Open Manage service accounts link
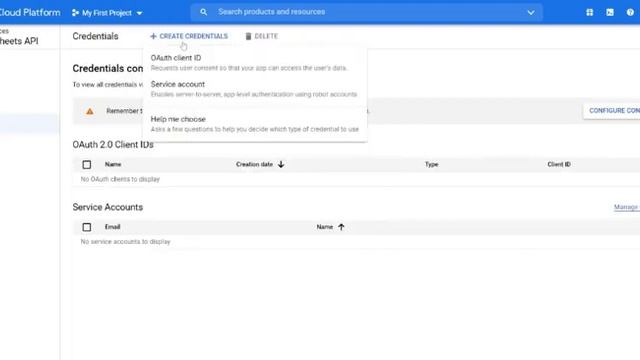This screenshot has width=640, height=360. [627, 207]
